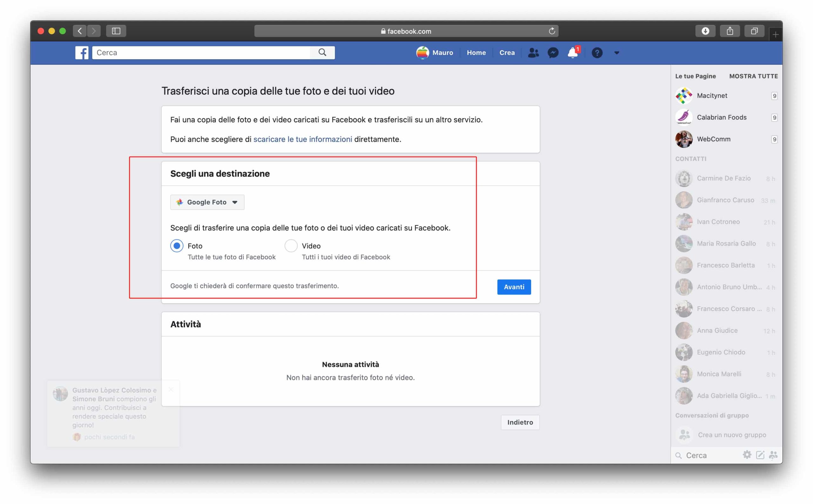Open the Messenger icon

tap(553, 53)
